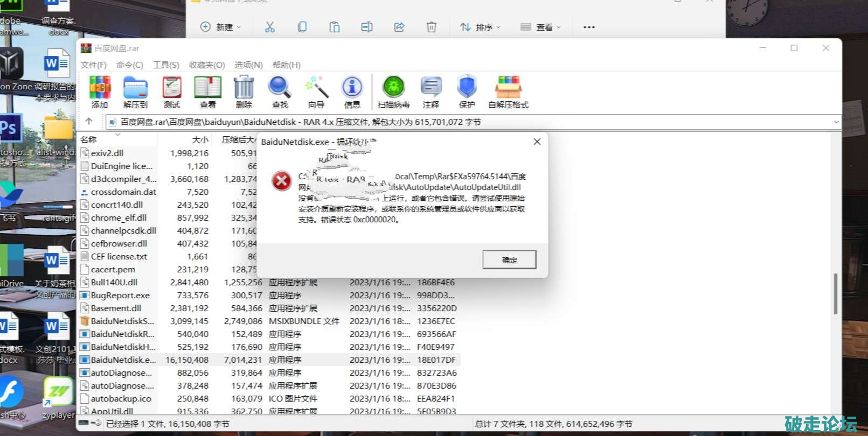Screen dimensions: 868x436
Task: Go up one folder level arrow
Action: point(89,122)
